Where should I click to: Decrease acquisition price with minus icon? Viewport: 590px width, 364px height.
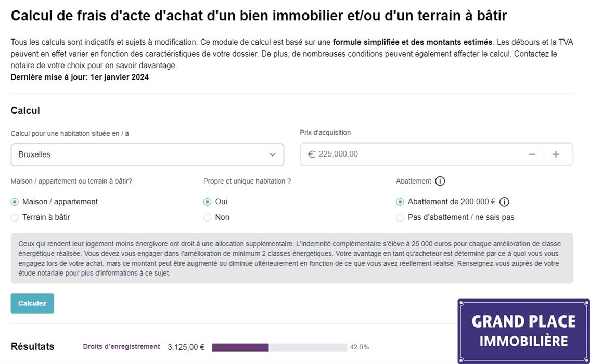(532, 154)
